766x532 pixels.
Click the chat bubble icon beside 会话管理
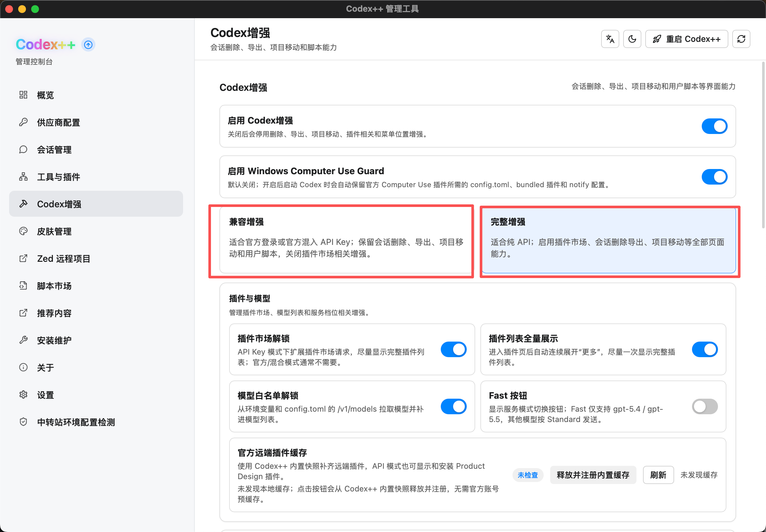pos(23,150)
